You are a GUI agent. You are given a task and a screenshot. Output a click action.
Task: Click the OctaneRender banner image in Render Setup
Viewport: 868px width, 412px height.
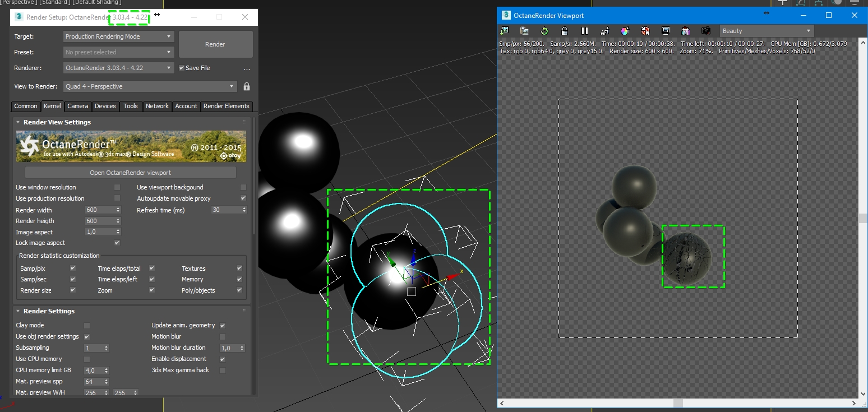131,146
